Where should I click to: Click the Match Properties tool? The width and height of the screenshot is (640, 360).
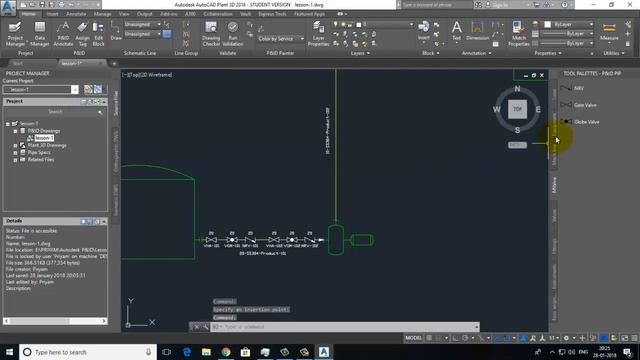pyautogui.click(x=518, y=34)
